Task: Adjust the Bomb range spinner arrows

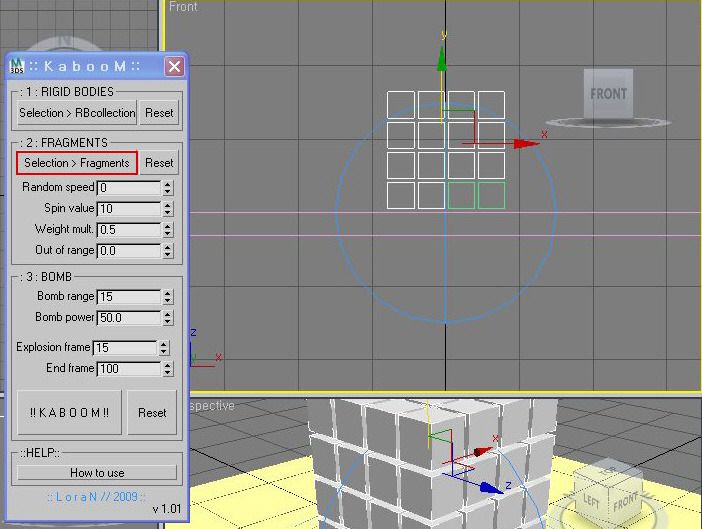Action: point(167,297)
